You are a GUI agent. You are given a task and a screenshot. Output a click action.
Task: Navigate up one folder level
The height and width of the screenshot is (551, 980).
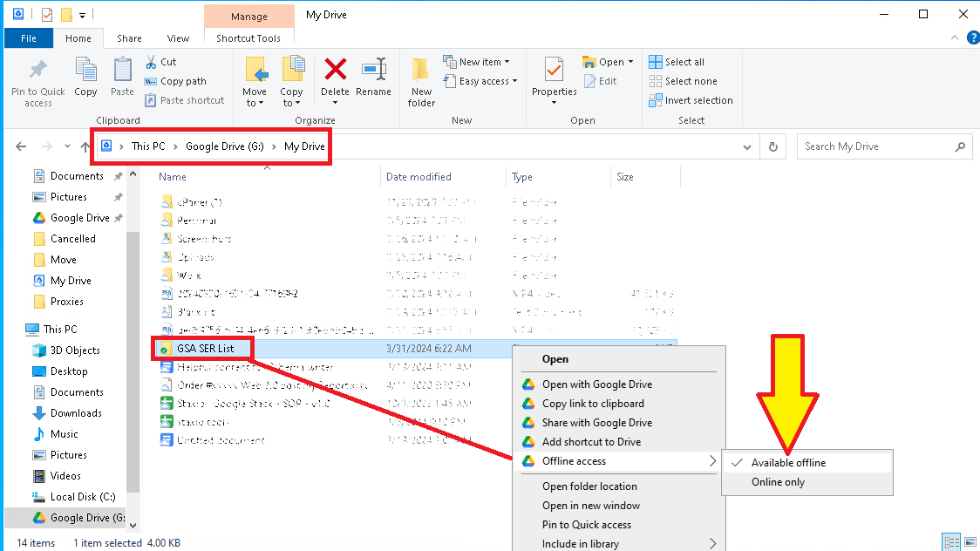click(x=85, y=147)
